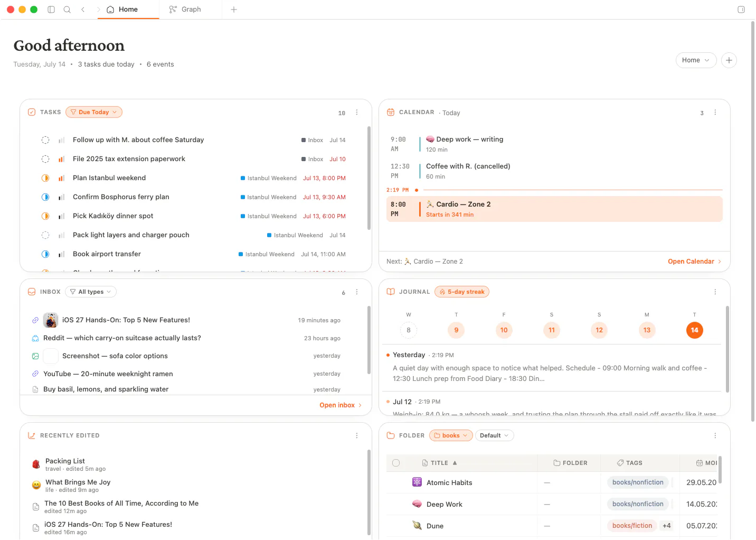Viewport: 756px width, 540px height.
Task: Toggle status of Pack light layers task
Action: (45, 235)
